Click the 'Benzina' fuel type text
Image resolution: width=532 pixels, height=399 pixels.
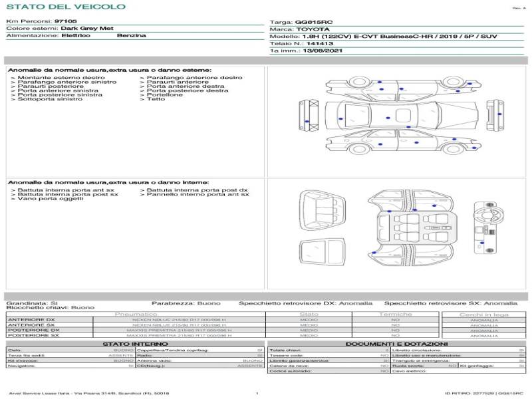[x=132, y=36]
